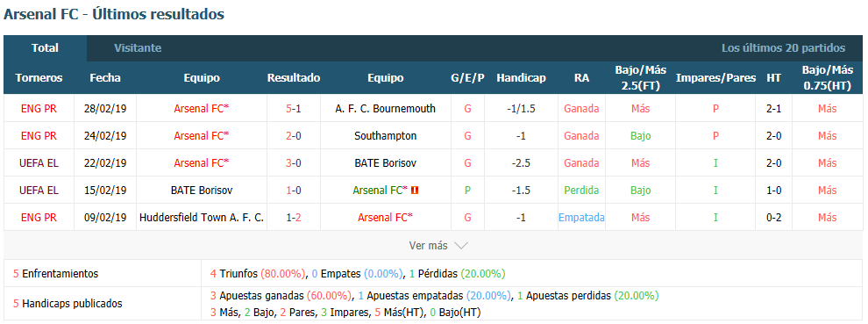Click the 5-1 result score
Viewport: 868px width, 324px height.
[294, 109]
